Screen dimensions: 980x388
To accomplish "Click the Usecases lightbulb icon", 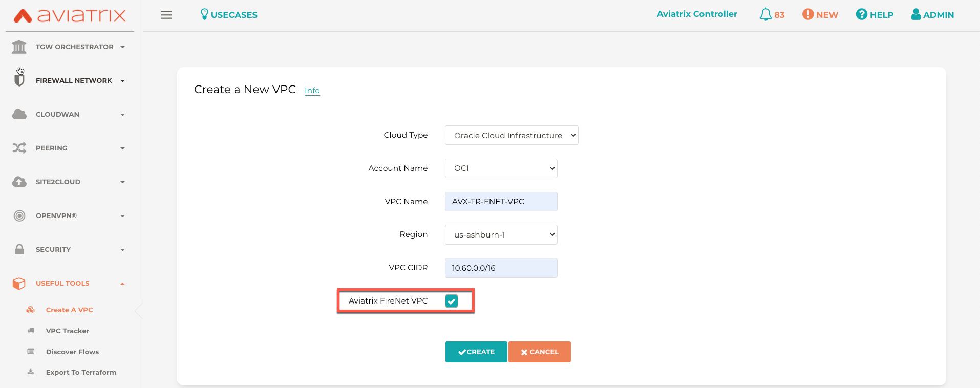I will coord(204,14).
